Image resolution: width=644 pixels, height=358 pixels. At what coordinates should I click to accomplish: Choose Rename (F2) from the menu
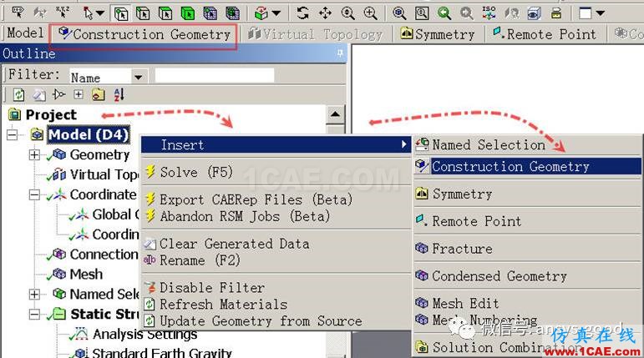276,260
